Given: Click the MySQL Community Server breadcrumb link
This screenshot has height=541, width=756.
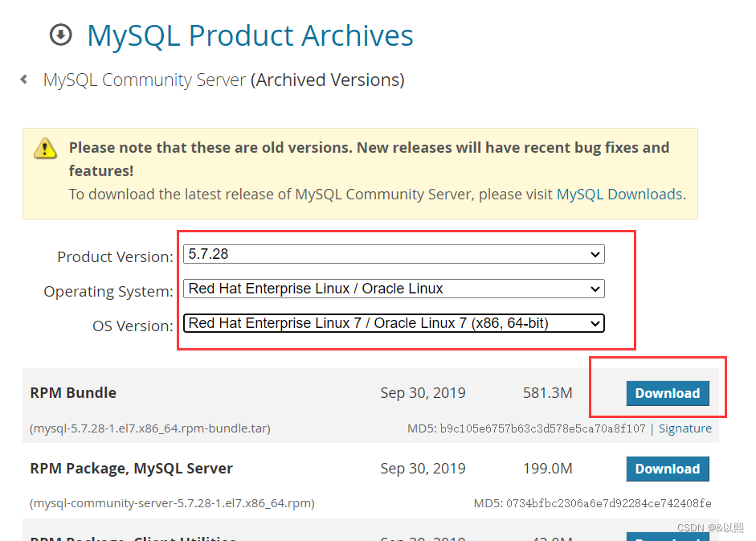Looking at the screenshot, I should coord(145,80).
